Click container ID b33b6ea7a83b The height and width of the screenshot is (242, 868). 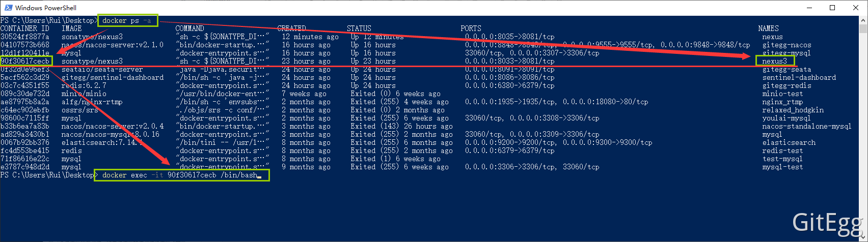(x=25, y=126)
